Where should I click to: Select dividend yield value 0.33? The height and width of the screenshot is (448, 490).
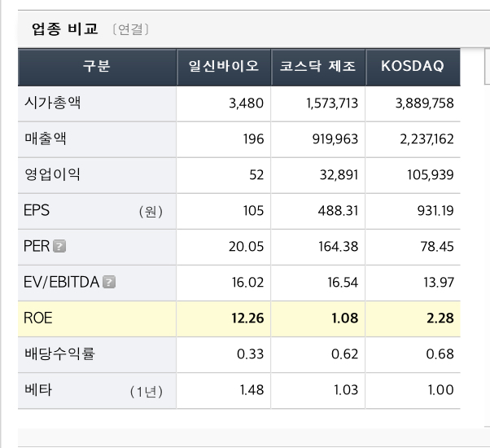pos(251,354)
